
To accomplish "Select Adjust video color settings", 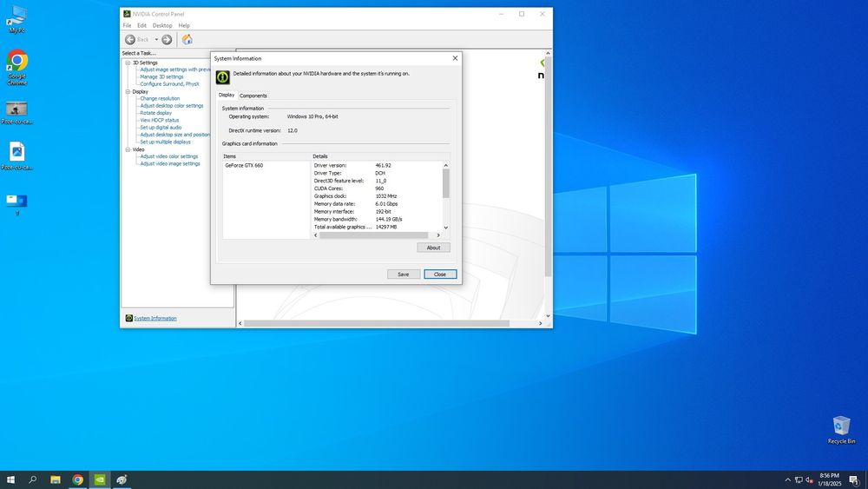I will (169, 156).
